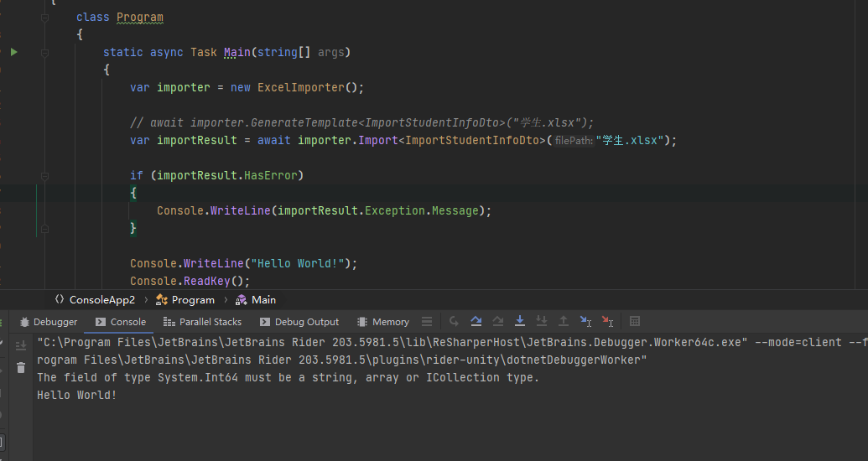
Task: Click the green Run gutter icon beside Main
Action: [14, 52]
